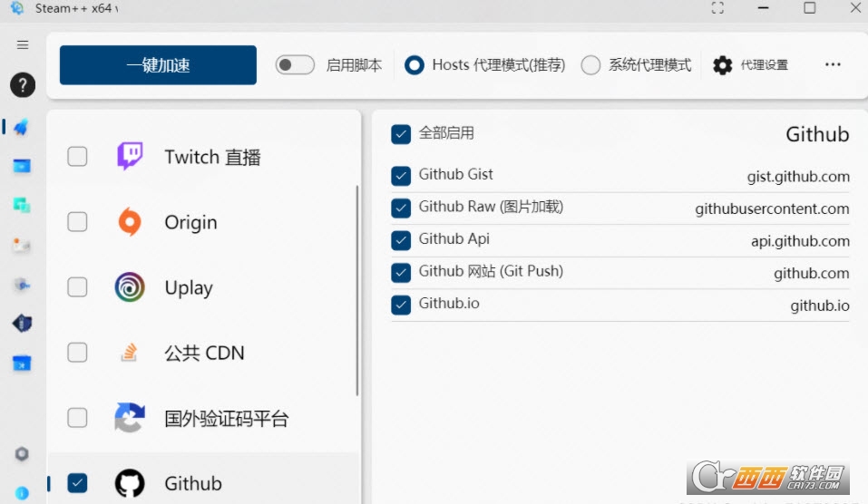Uncheck the Github.io checkbox

(x=401, y=305)
